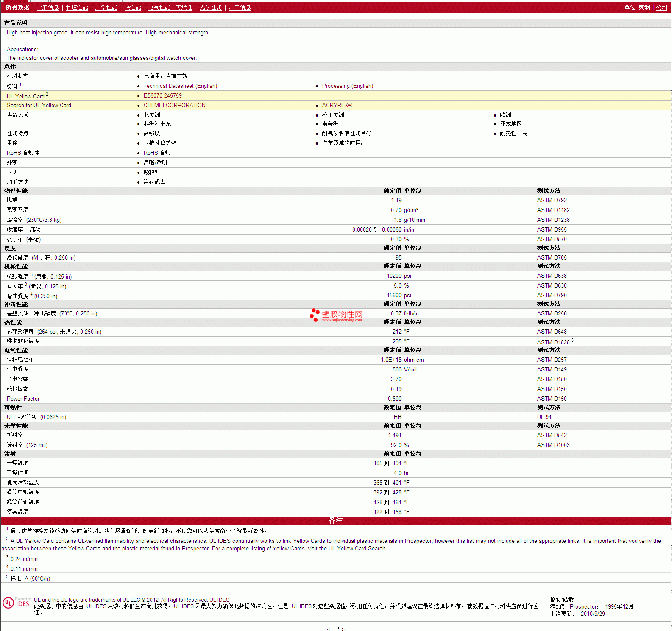This screenshot has height=631, width=672.
Task: Click ASTM D790 flexural method text
Action: (552, 295)
